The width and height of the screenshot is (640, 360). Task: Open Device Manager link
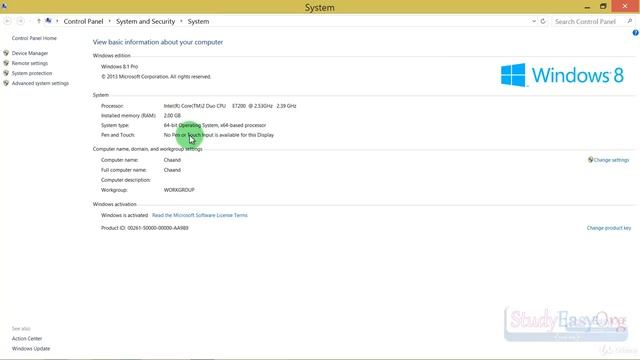tap(30, 53)
